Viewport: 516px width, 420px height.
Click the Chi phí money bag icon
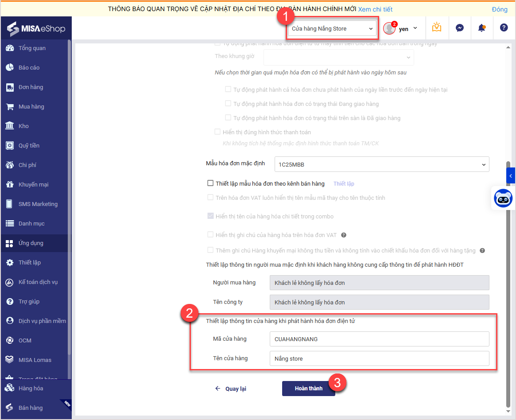10,165
